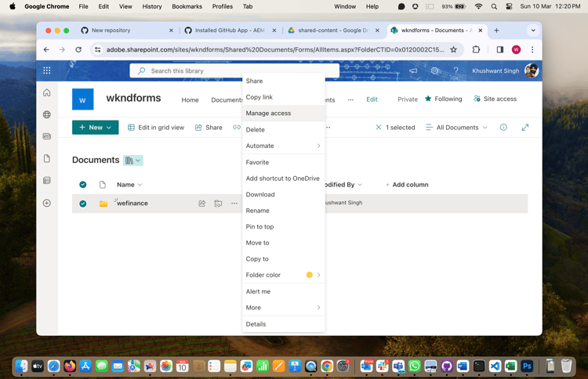Viewport: 588px width, 379px height.
Task: Open the SharePoint app launcher grid
Action: coord(47,70)
